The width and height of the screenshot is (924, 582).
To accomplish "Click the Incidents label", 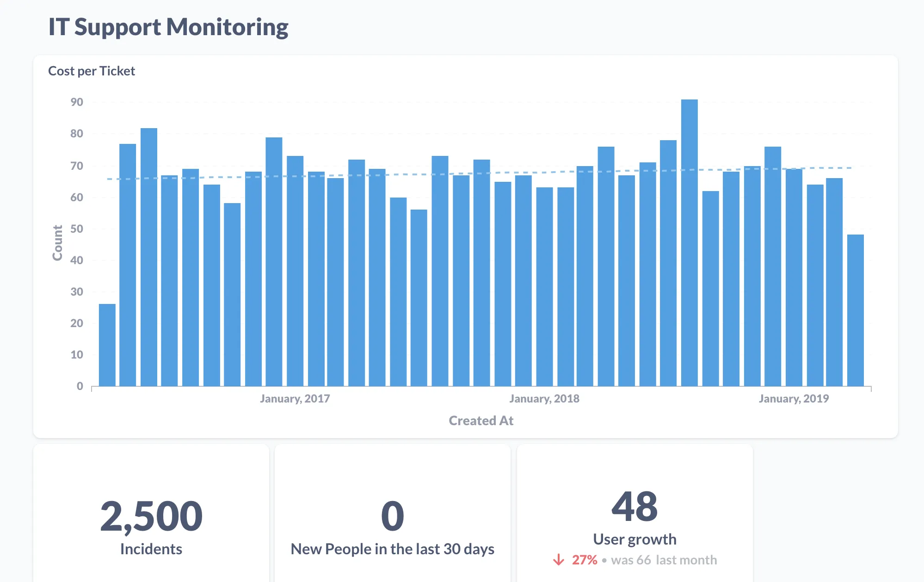I will (151, 549).
